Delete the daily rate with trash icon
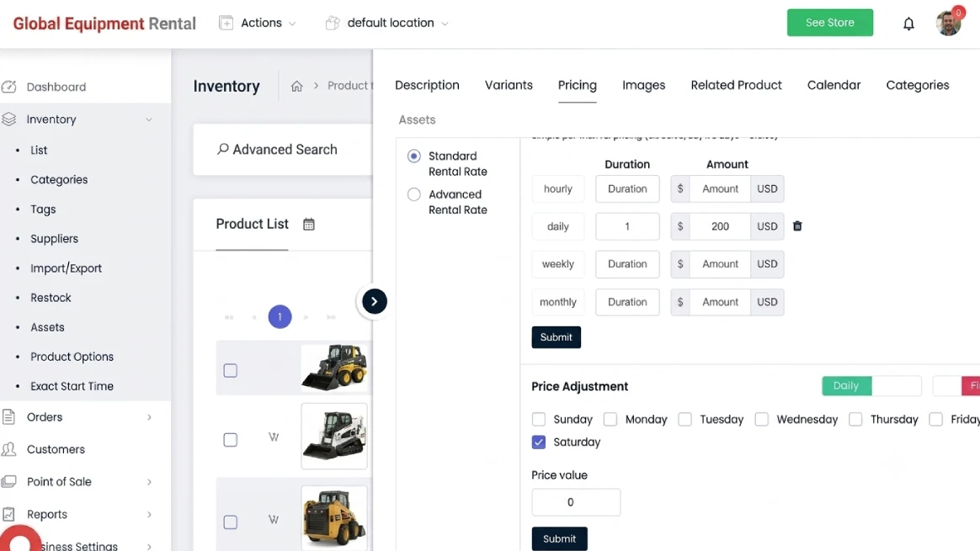Screen dimensions: 980x551 point(796,226)
